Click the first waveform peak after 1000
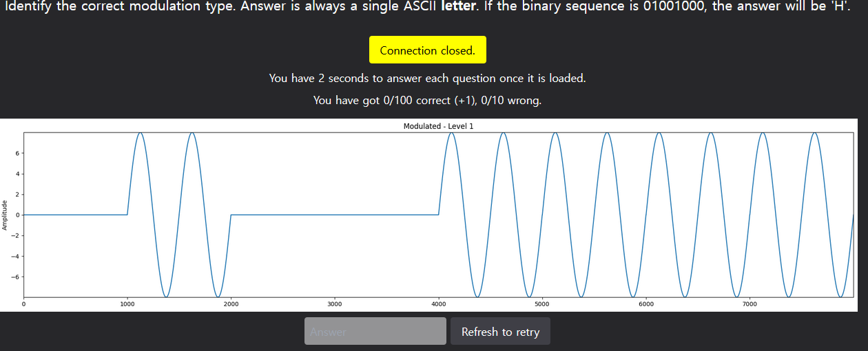Image resolution: width=868 pixels, height=351 pixels. click(x=141, y=134)
